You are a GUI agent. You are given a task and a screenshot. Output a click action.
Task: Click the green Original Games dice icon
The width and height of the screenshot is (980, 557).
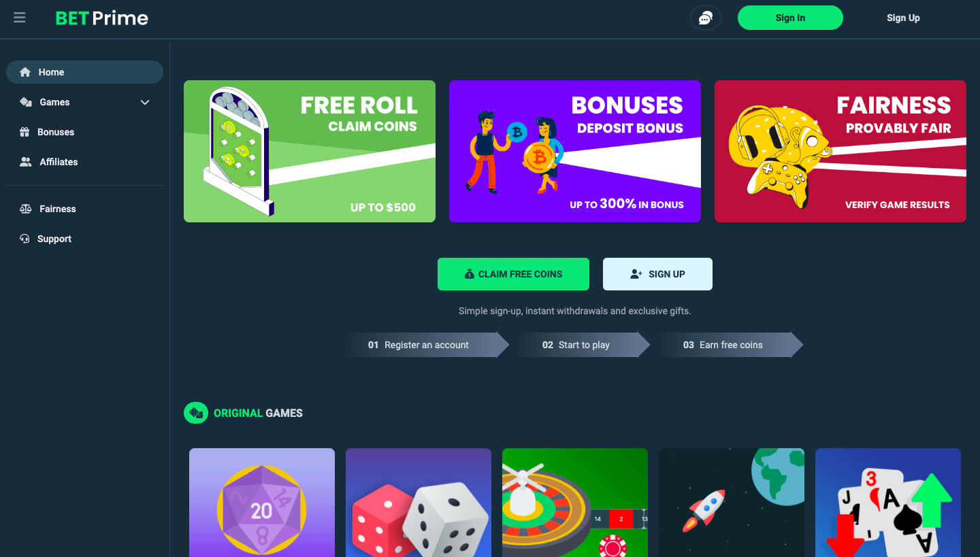point(196,413)
